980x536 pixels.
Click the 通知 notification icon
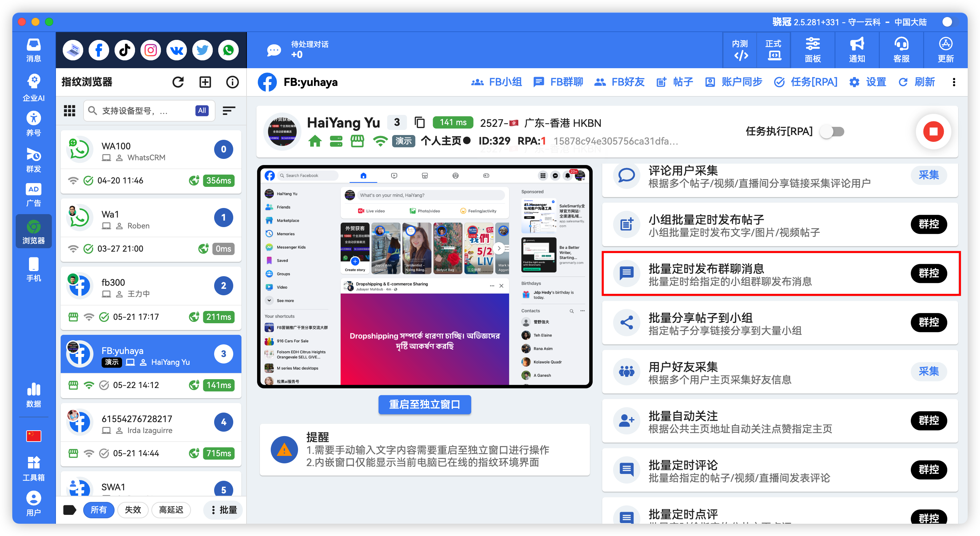(x=856, y=50)
